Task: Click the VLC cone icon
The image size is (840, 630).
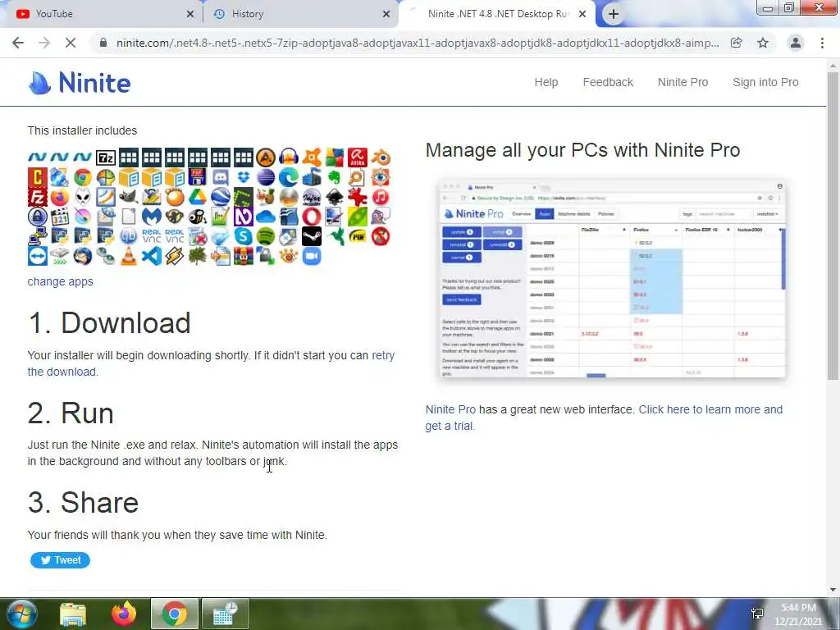Action: click(129, 256)
